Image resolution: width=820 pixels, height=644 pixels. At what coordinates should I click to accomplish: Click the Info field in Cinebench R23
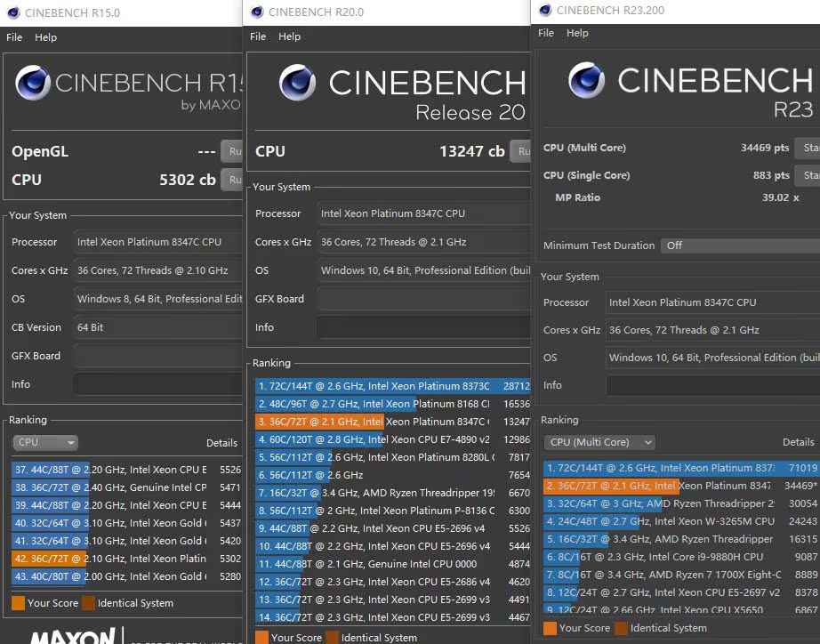(x=712, y=385)
